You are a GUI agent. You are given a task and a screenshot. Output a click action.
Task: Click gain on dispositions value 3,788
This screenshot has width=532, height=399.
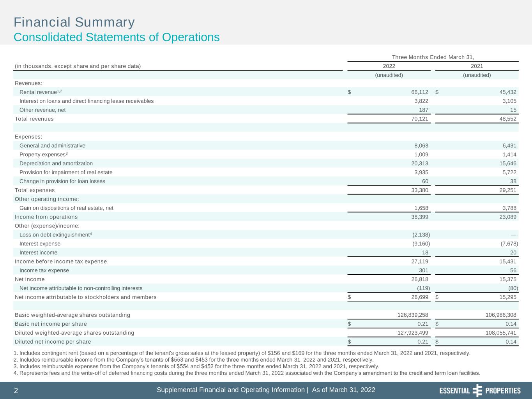click(x=509, y=208)
